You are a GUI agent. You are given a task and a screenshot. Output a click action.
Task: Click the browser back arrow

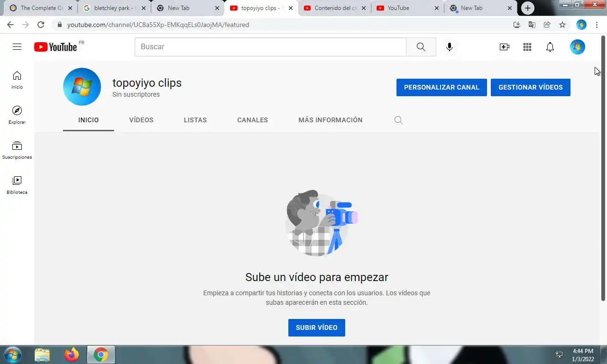click(10, 25)
